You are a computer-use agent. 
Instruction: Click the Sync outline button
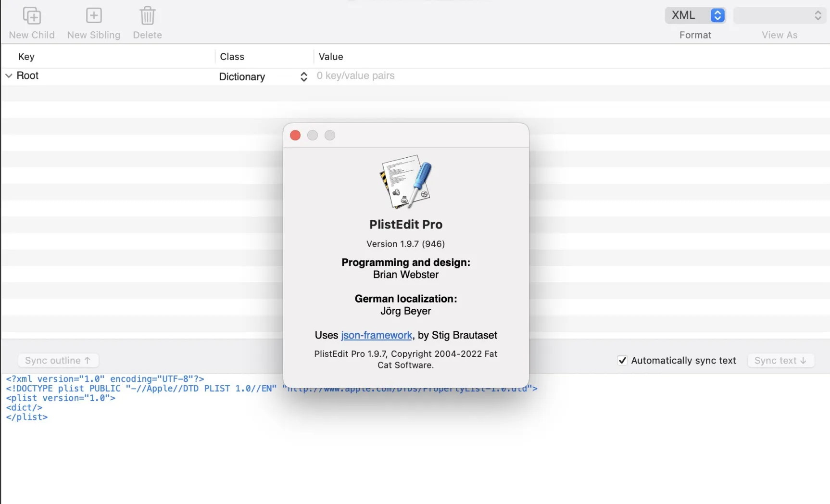58,360
